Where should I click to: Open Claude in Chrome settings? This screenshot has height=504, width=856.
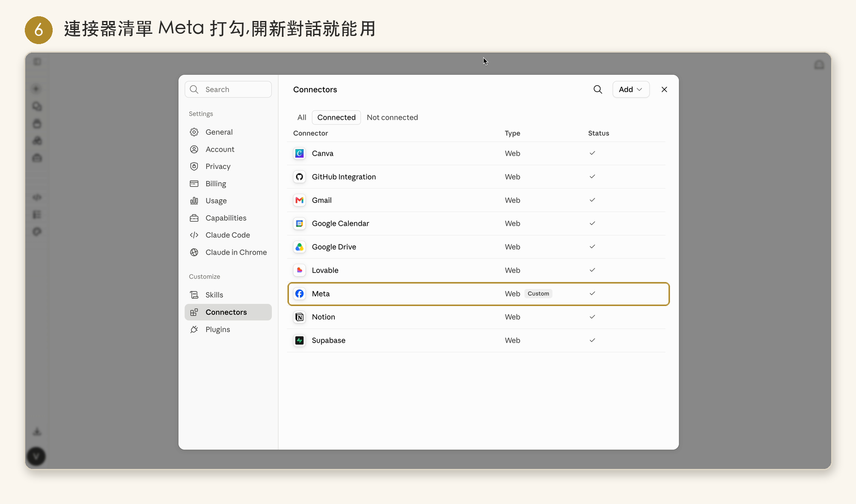click(x=228, y=252)
